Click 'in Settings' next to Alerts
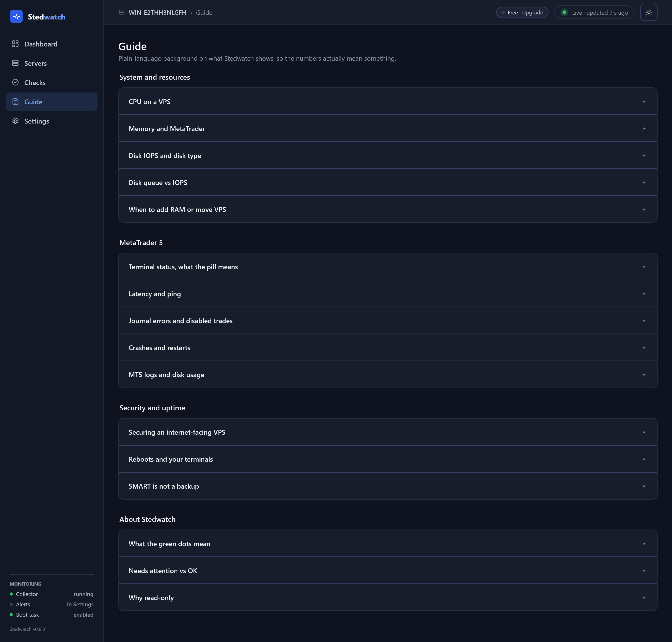The width and height of the screenshot is (672, 642). (x=80, y=604)
